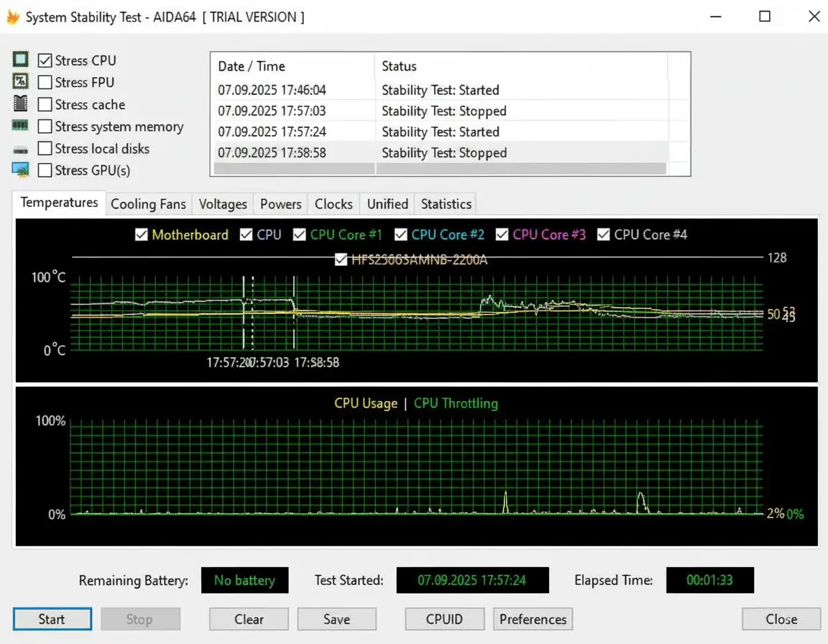
Task: Enable Stress system memory checkbox
Action: (x=45, y=126)
